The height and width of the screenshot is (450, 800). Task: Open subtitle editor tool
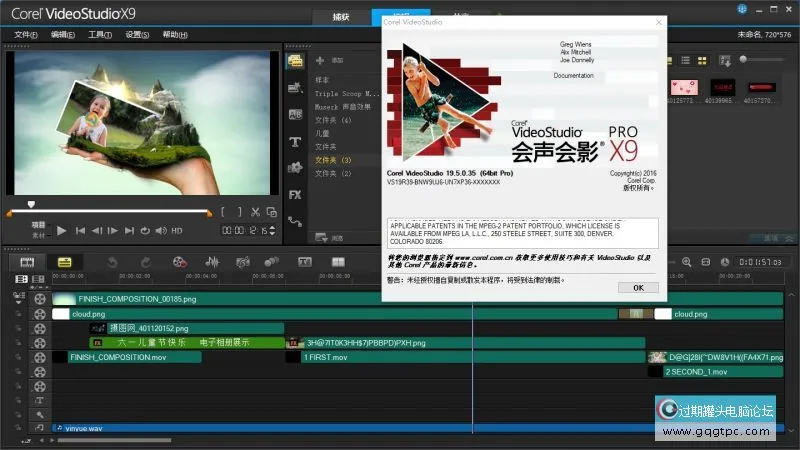tap(305, 262)
